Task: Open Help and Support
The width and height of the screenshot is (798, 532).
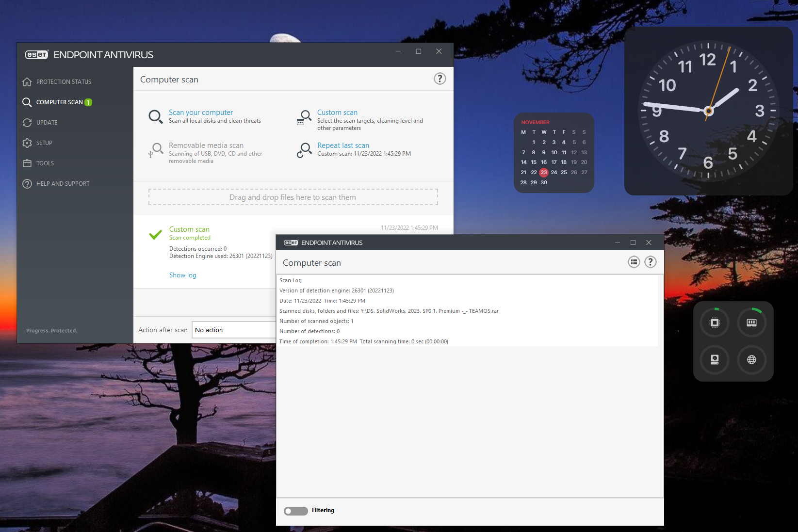Action: click(x=56, y=184)
